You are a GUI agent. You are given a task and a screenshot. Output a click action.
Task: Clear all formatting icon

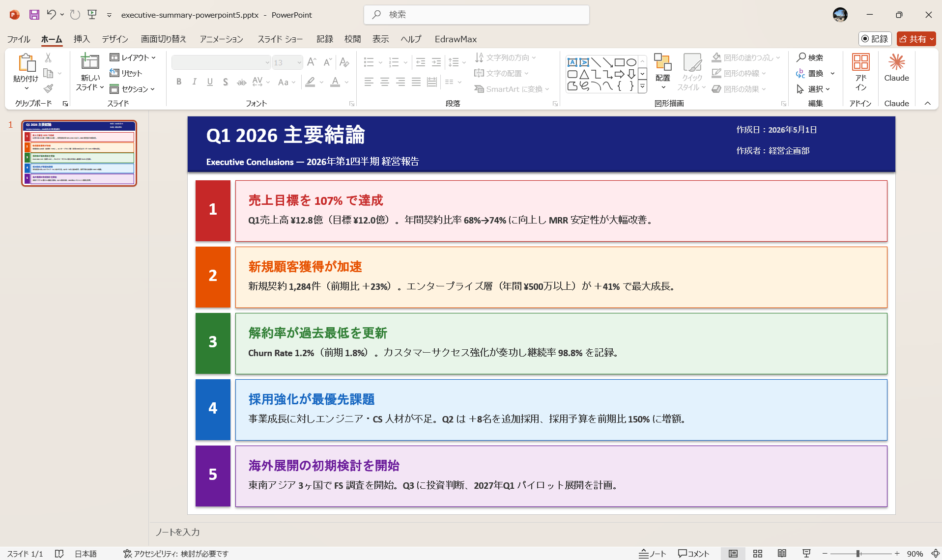pyautogui.click(x=344, y=62)
